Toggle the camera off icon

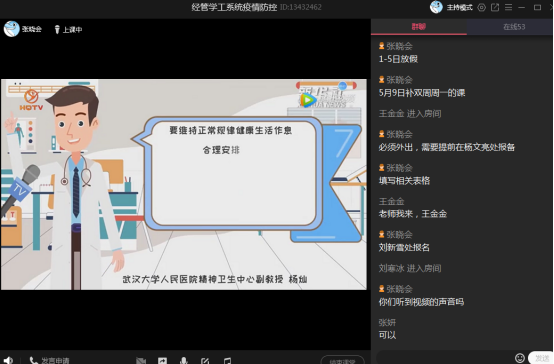coord(141,360)
